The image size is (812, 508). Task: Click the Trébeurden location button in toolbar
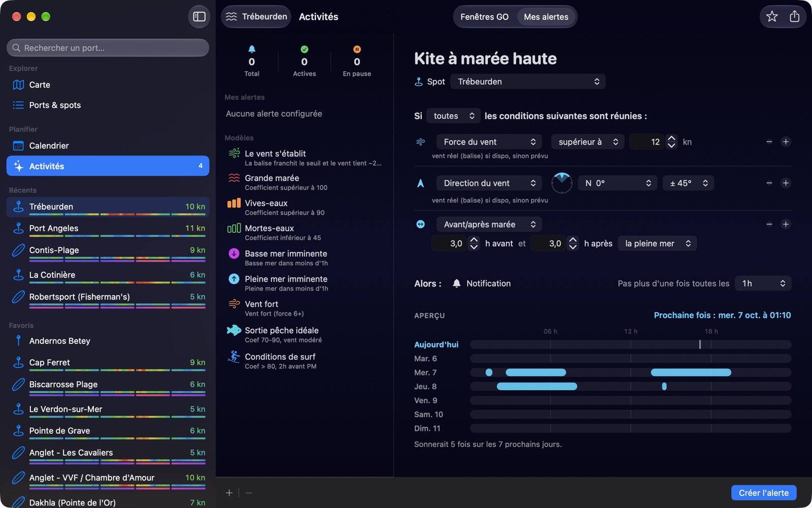pyautogui.click(x=256, y=17)
